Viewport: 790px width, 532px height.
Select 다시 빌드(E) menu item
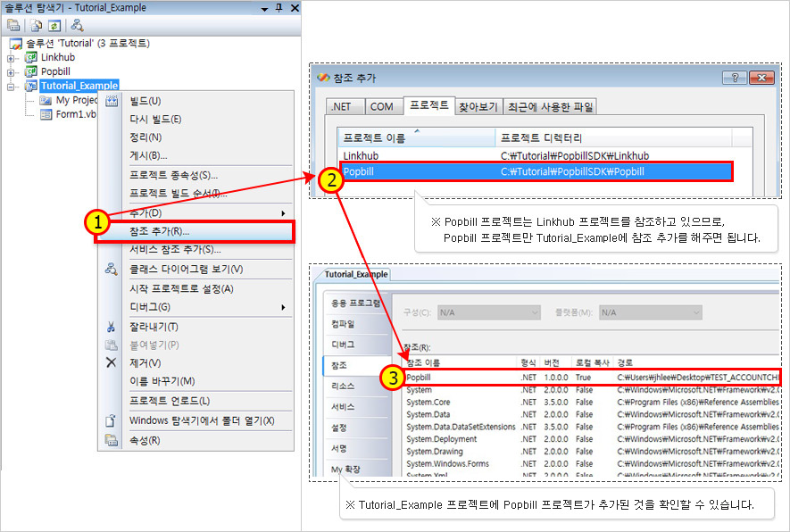click(x=195, y=120)
